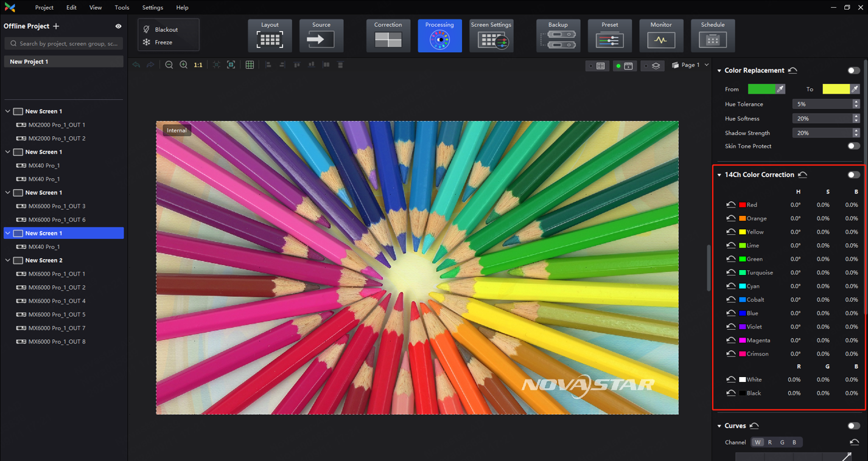
Task: Collapse the 14Ch Color Correction section
Action: pos(719,175)
